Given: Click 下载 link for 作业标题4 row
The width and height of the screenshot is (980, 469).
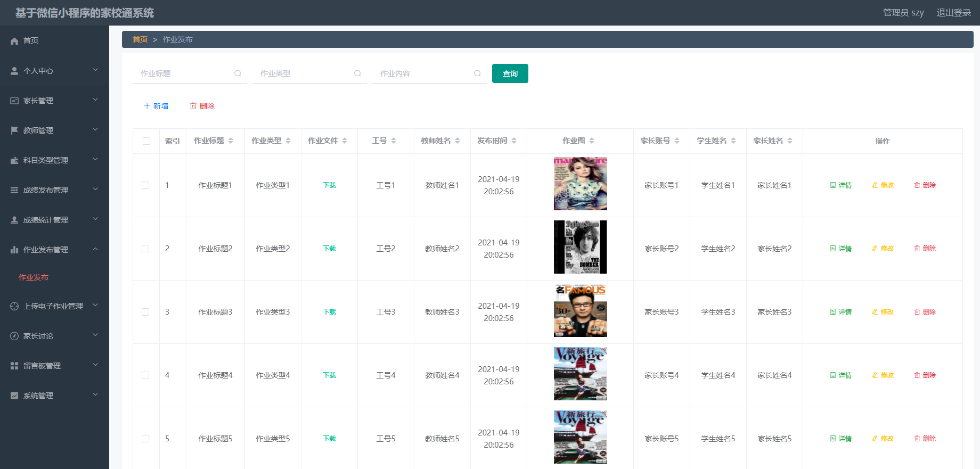Looking at the screenshot, I should (330, 375).
